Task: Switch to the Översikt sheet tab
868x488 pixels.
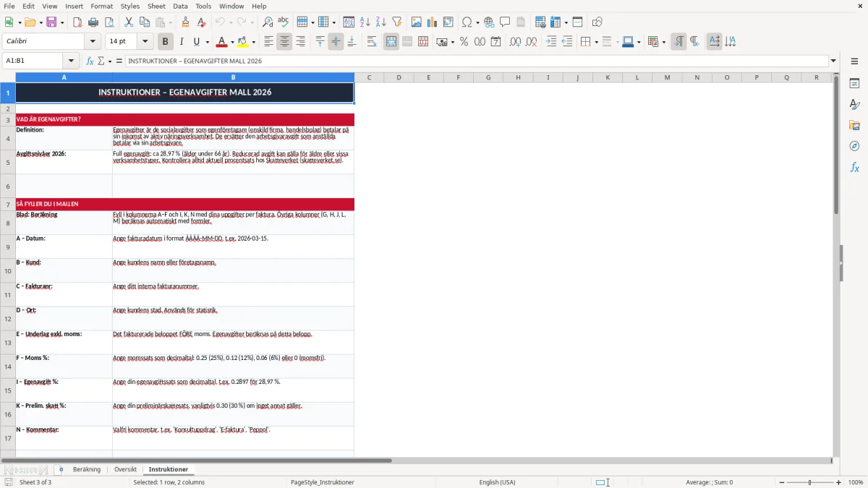Action: (x=125, y=469)
